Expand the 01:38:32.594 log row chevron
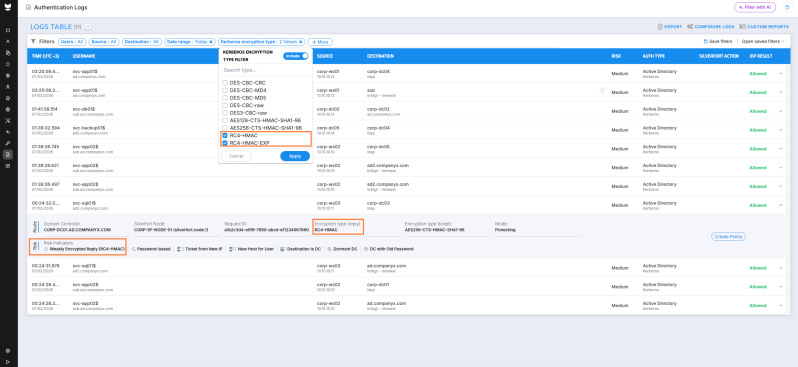The image size is (798, 367). (781, 130)
